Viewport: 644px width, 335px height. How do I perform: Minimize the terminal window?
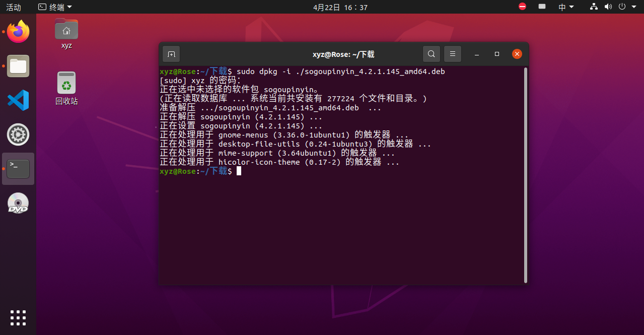pos(477,54)
